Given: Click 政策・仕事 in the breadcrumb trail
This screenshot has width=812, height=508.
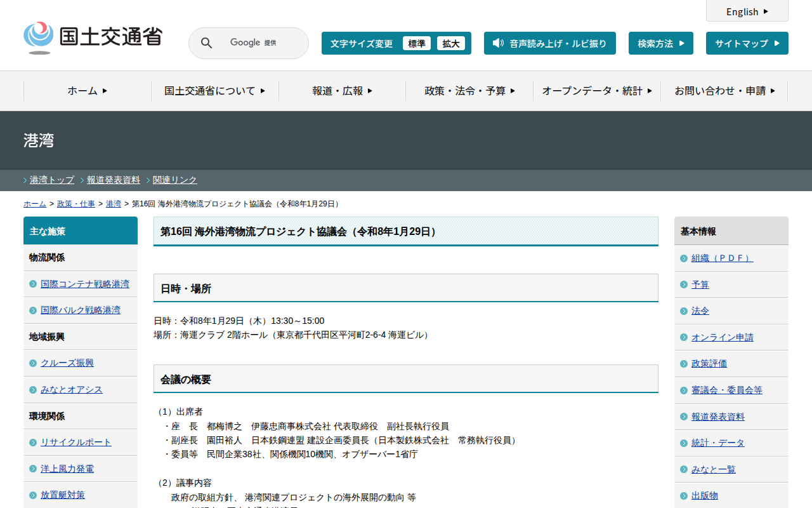Looking at the screenshot, I should pyautogui.click(x=76, y=204).
